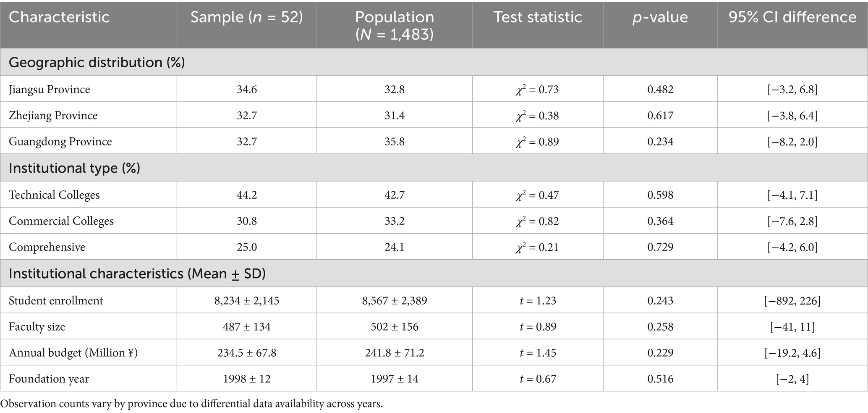Click the Technical Colleges cell
Image resolution: width=868 pixels, height=413 pixels.
tap(54, 195)
